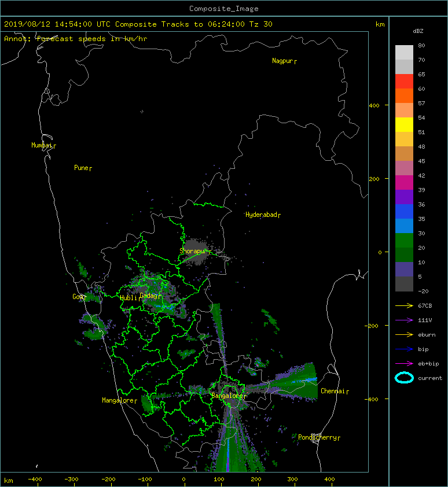The image size is (448, 487).
Task: Click the 300 horizontal axis tick label
Action: (292, 479)
